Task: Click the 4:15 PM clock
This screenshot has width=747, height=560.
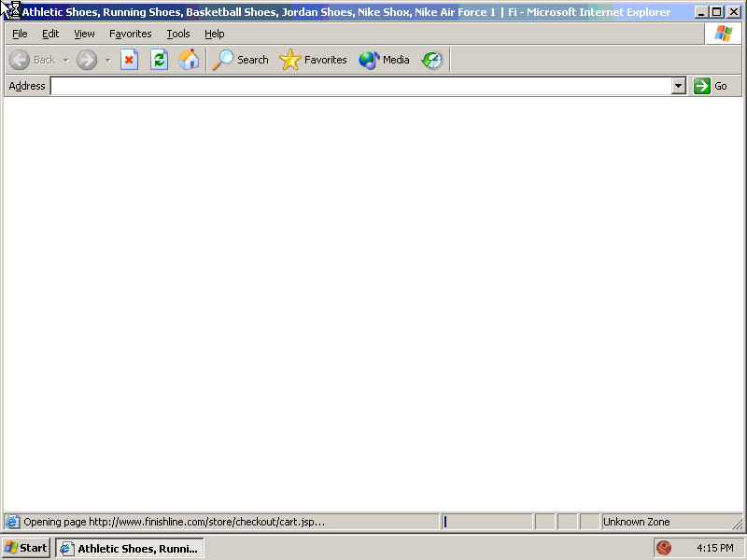Action: click(x=714, y=548)
